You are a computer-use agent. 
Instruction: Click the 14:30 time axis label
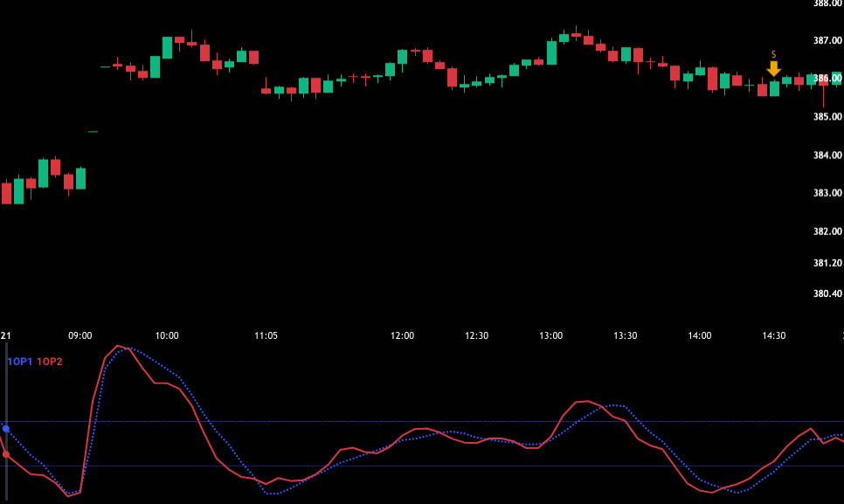point(773,335)
